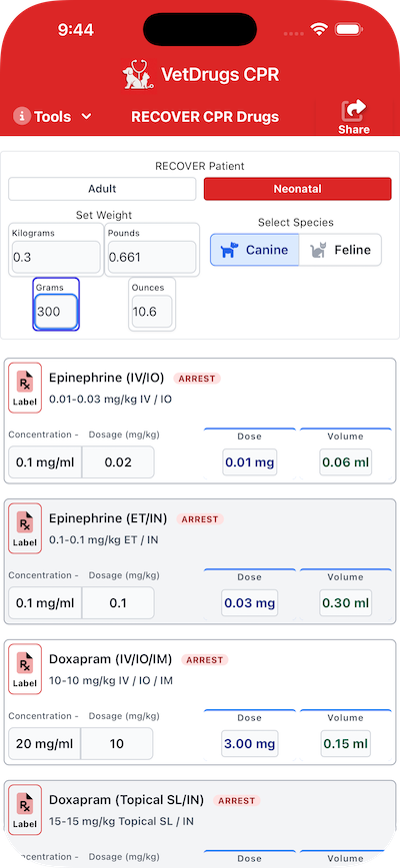Tap ARREST badge on Epinephrine (ET/IN)
400x868 pixels.
[200, 519]
